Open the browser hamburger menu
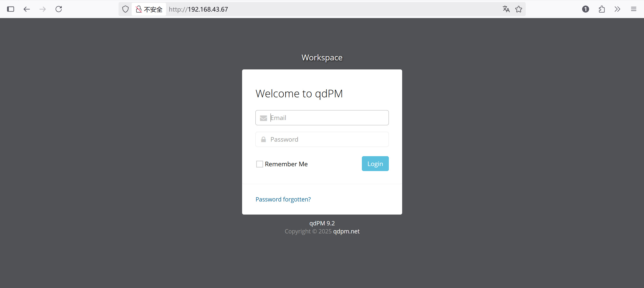The height and width of the screenshot is (288, 644). click(x=634, y=9)
